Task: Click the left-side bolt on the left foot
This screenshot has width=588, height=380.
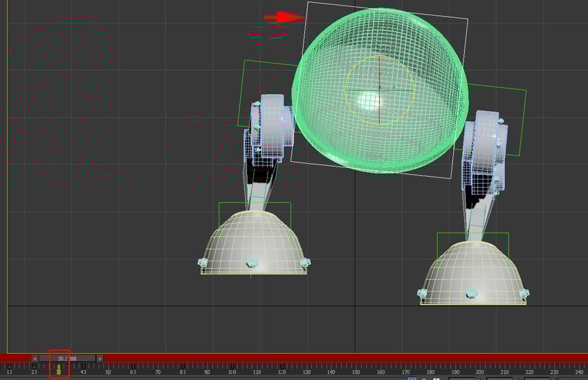Action: click(x=203, y=263)
